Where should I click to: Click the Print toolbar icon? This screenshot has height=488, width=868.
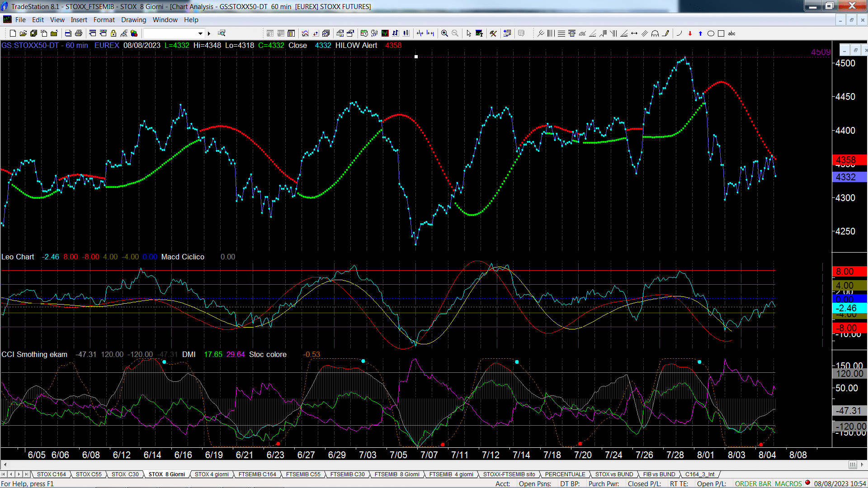79,33
